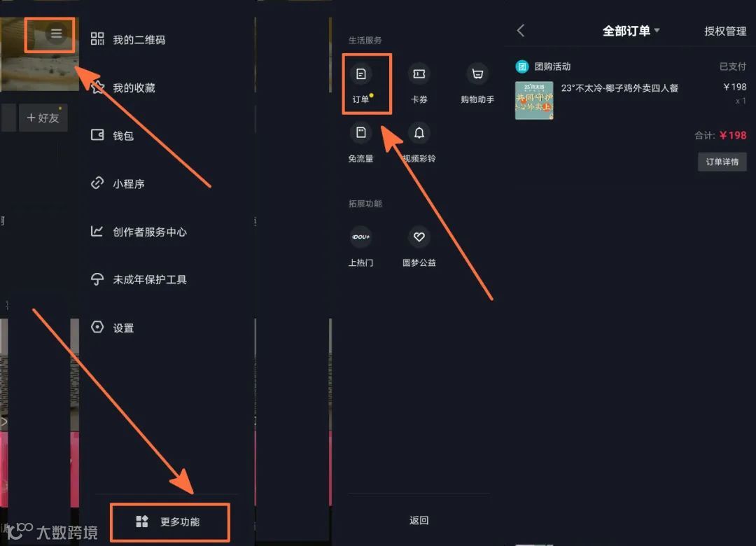
Task: Open 授权管理 link
Action: [725, 31]
